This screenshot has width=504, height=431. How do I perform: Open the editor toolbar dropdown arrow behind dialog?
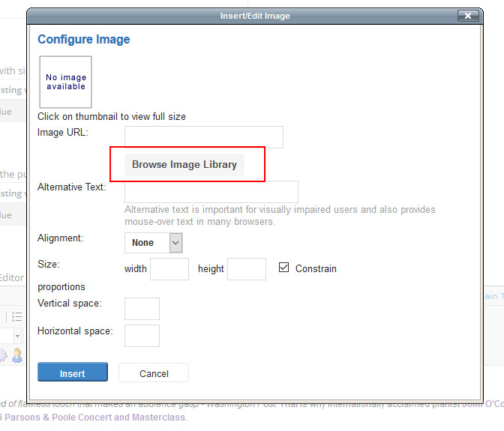(x=17, y=336)
